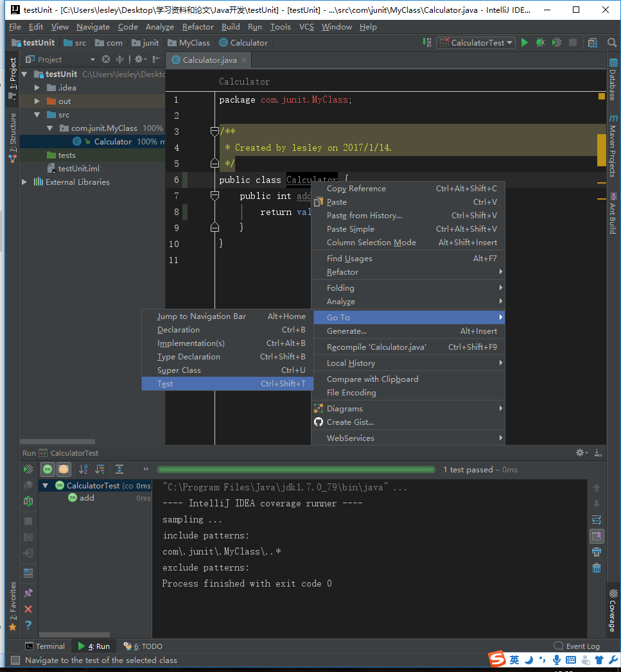Image resolution: width=621 pixels, height=672 pixels.
Task: Click Restore Layout icon in Run sidebar
Action: click(x=28, y=573)
